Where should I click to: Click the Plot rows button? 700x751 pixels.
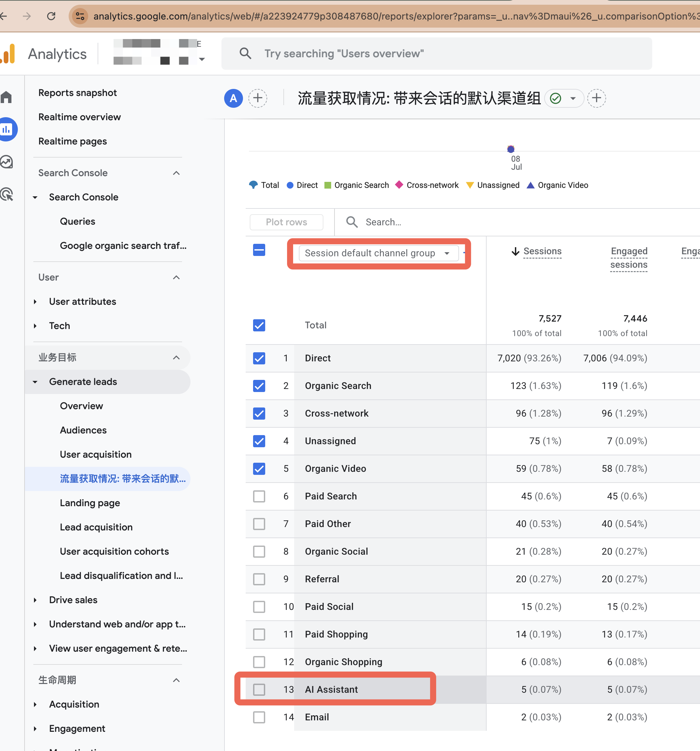pyautogui.click(x=286, y=222)
